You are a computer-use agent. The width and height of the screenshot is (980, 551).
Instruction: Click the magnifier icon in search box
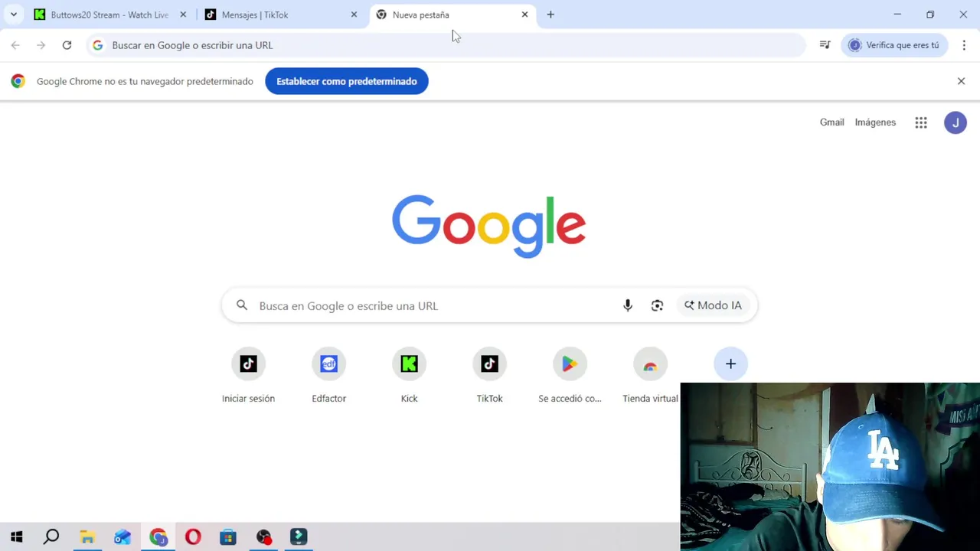tap(242, 305)
